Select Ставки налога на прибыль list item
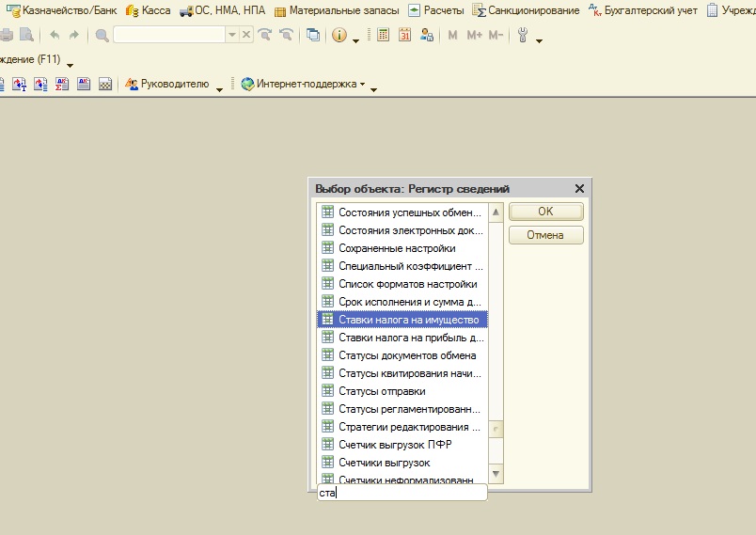756x535 pixels. point(411,338)
